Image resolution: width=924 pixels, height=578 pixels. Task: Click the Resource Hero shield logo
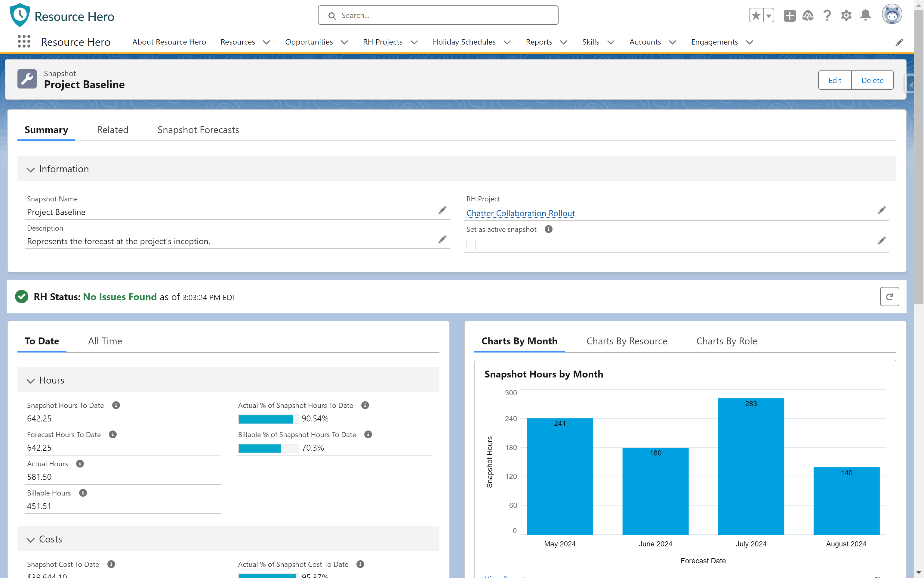tap(20, 15)
